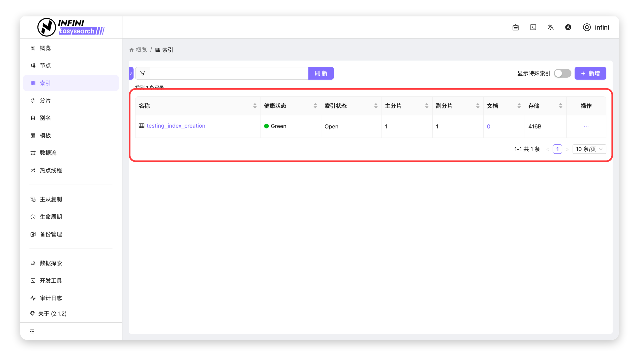Click the index search input field
The height and width of the screenshot is (364, 639).
229,73
